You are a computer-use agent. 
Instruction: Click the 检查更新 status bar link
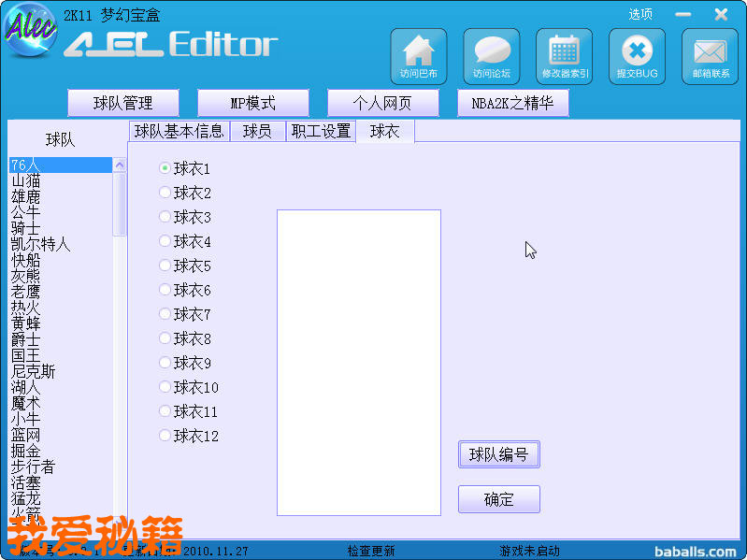coord(371,552)
